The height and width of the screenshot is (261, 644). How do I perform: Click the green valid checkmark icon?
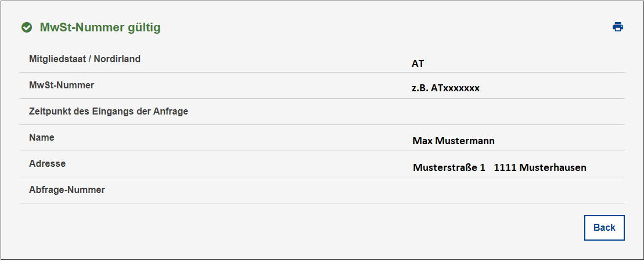[x=27, y=27]
